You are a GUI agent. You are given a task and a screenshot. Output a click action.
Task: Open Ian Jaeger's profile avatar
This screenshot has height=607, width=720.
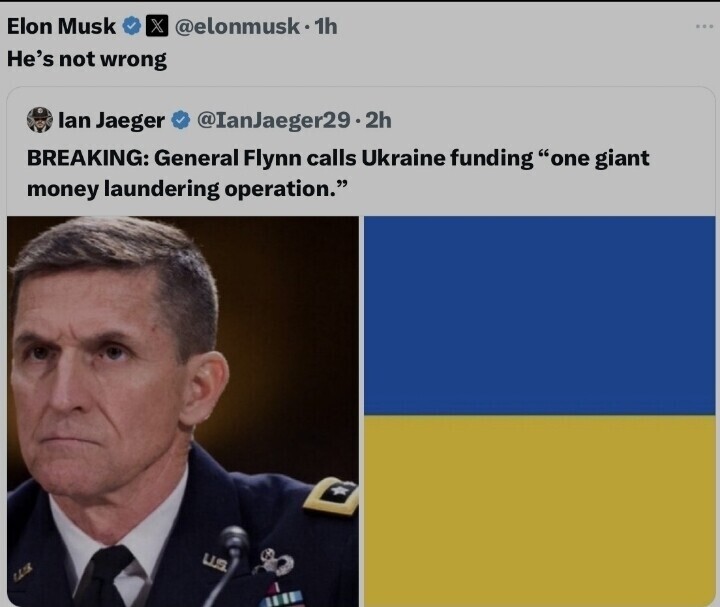tap(40, 120)
